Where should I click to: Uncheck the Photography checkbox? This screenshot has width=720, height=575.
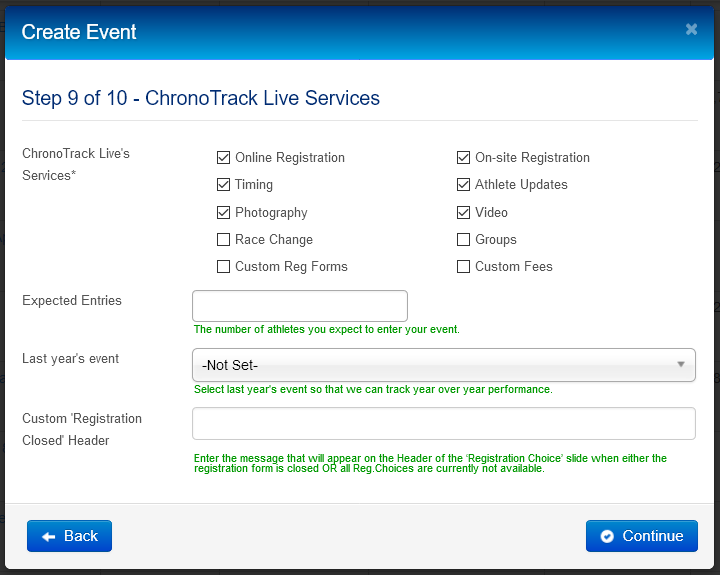pos(223,213)
